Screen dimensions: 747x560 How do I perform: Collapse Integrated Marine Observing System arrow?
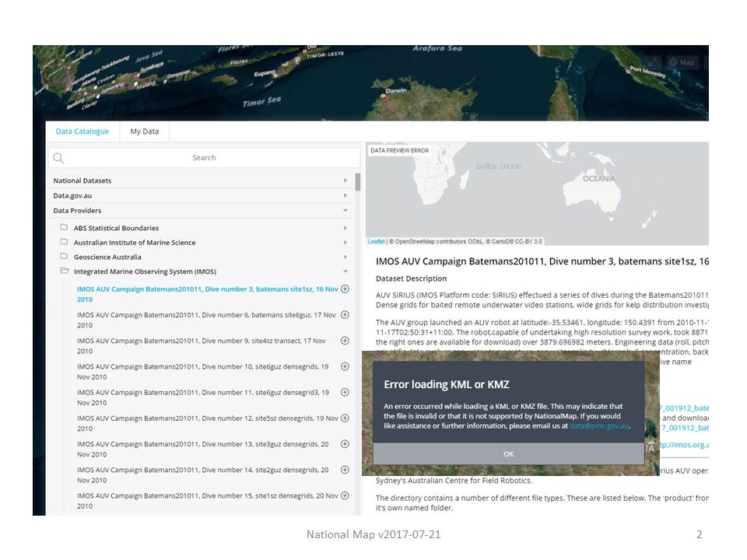click(345, 271)
